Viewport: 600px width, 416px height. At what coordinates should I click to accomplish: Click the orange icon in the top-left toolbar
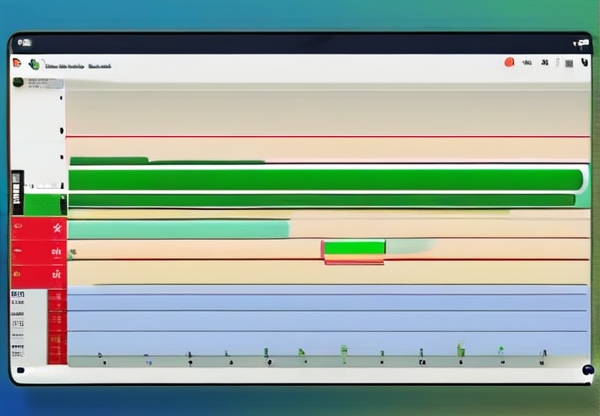[x=17, y=63]
